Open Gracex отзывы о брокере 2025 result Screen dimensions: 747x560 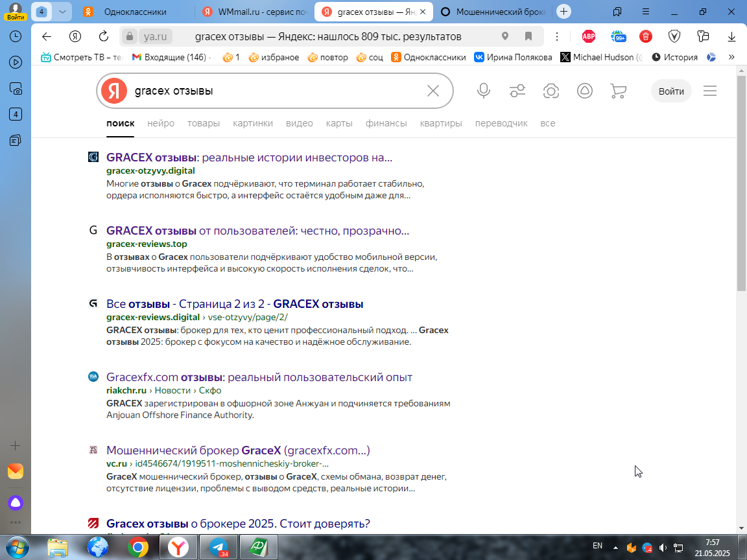pyautogui.click(x=238, y=524)
